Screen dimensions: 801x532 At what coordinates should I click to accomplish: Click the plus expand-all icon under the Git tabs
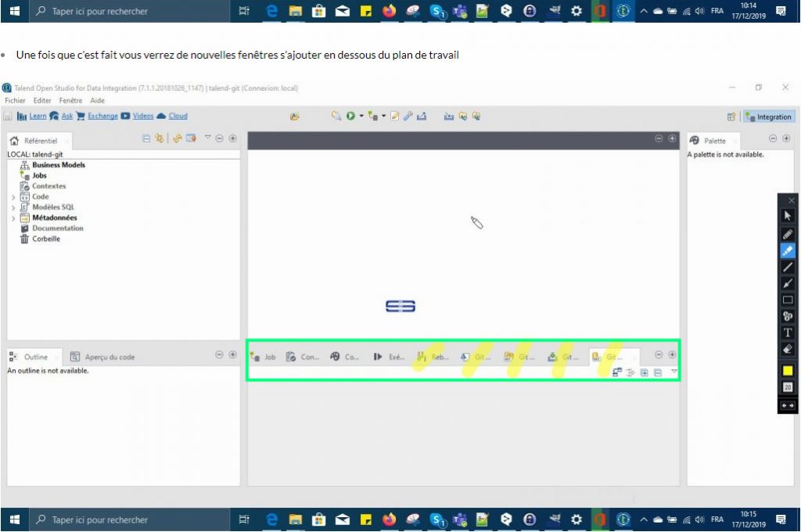645,372
